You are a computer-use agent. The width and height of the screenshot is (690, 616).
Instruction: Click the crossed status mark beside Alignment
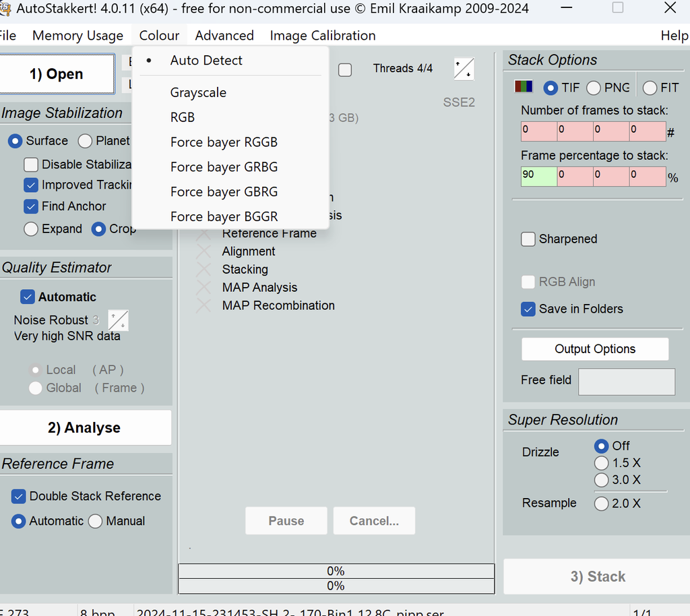click(x=203, y=251)
